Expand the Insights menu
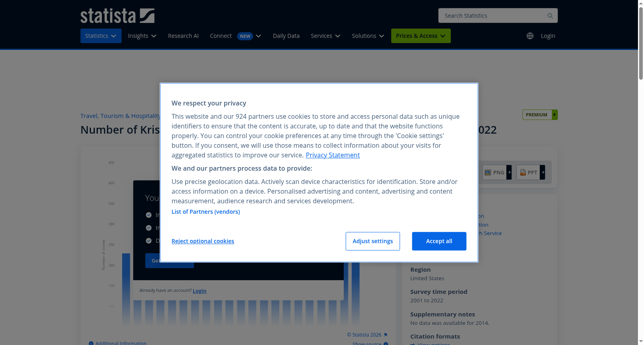 pos(142,36)
